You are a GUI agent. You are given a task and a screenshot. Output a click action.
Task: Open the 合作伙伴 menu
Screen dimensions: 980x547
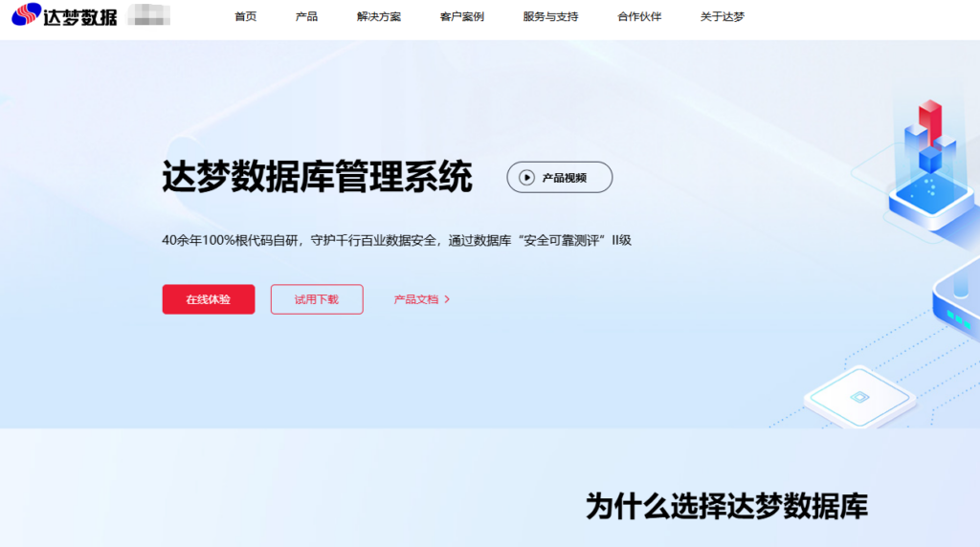(639, 17)
